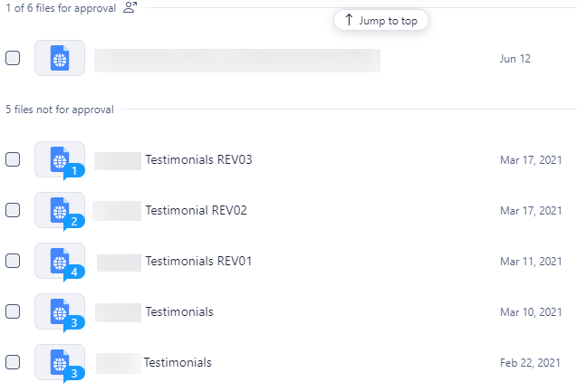Click the '1 of 6 files for approval' label

tap(60, 7)
